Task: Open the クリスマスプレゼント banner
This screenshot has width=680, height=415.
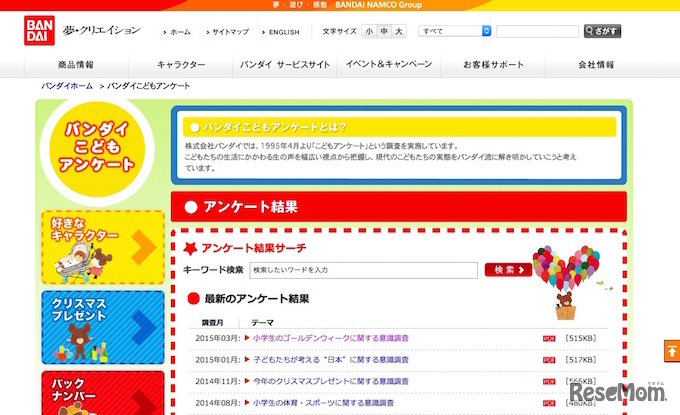Action: point(103,327)
